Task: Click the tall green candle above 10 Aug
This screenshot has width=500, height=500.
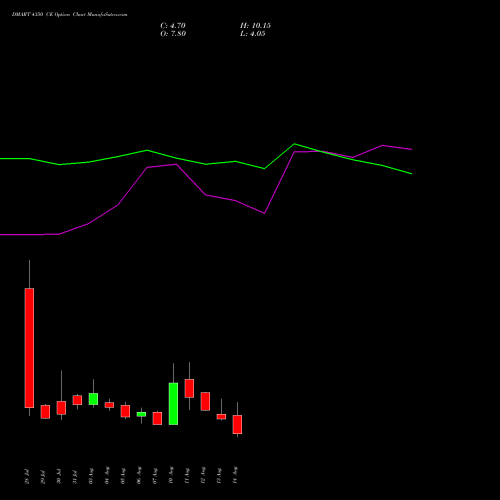Action: tap(173, 404)
